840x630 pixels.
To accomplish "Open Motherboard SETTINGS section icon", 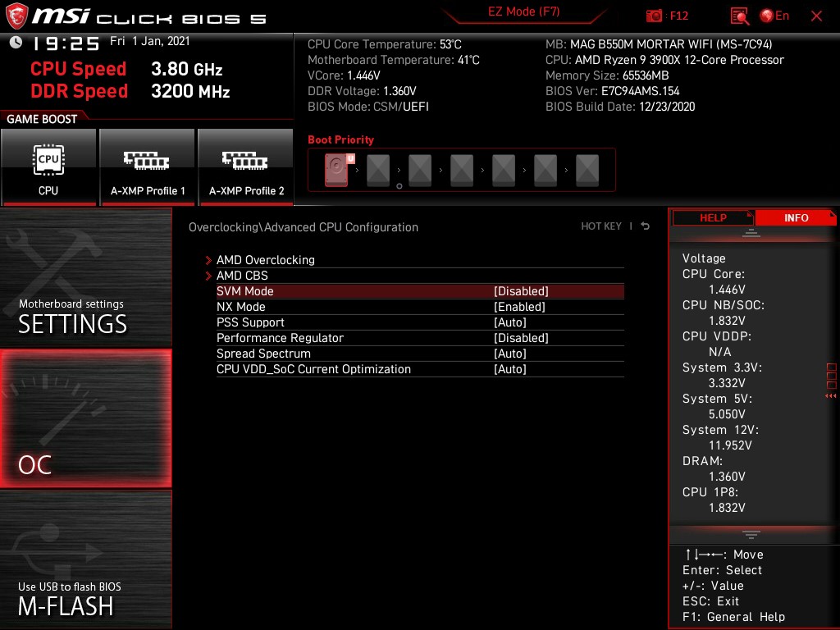I will (85, 279).
